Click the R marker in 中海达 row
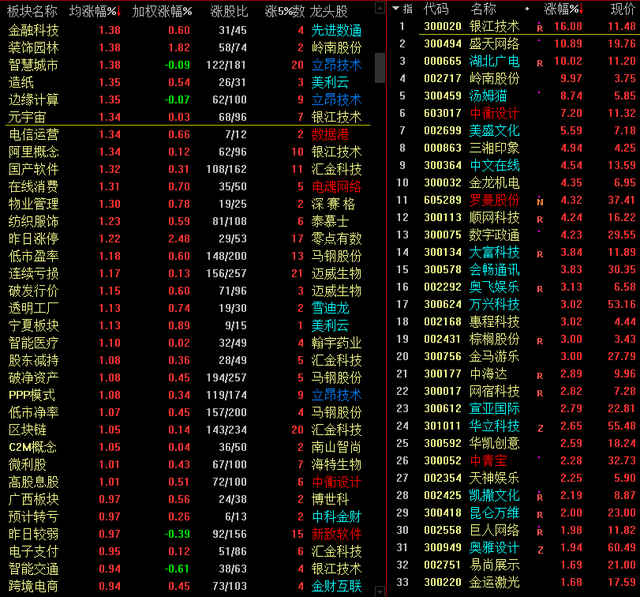The width and height of the screenshot is (640, 597). (540, 375)
